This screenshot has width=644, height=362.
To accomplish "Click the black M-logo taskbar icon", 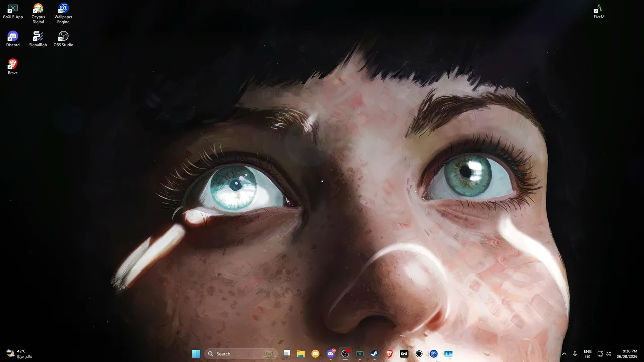I will (404, 354).
